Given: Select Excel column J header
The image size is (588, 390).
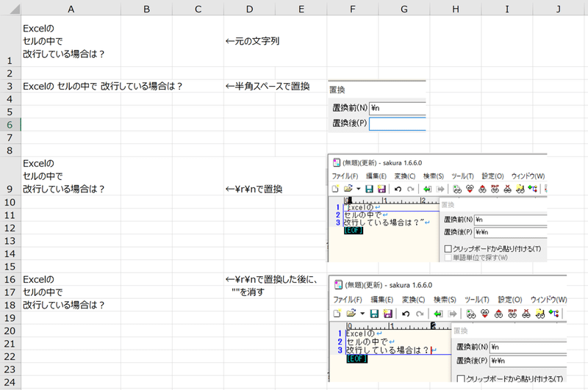Looking at the screenshot, I should coord(559,9).
